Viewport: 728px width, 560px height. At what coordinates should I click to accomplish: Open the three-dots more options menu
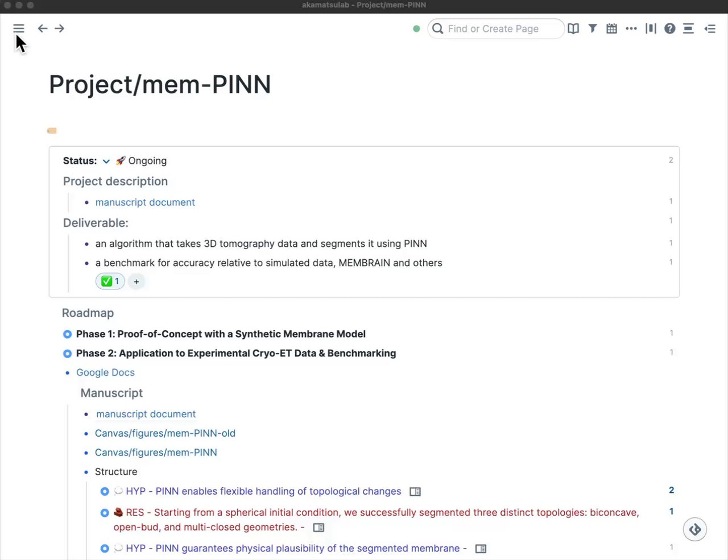point(631,28)
